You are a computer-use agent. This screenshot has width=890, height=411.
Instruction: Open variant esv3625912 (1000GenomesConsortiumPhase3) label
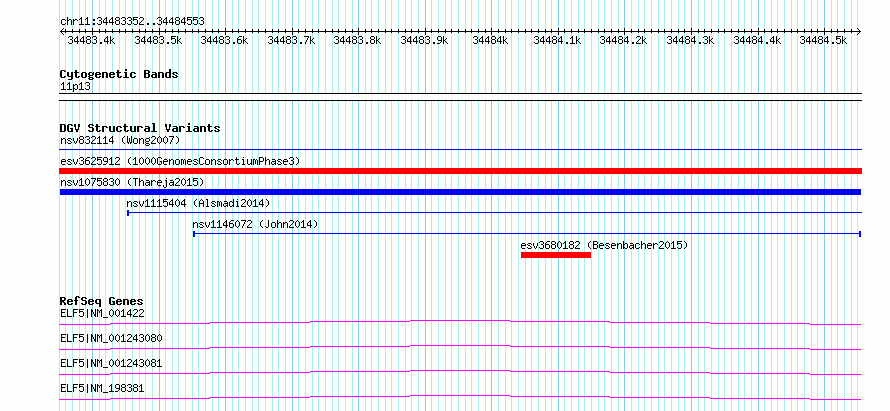point(180,161)
